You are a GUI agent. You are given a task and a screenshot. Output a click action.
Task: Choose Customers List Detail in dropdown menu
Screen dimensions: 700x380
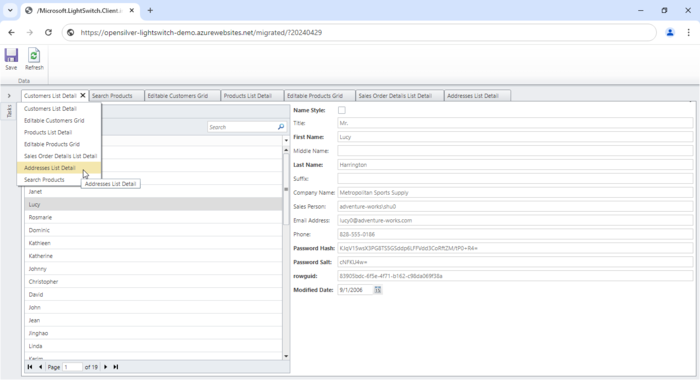point(59,109)
